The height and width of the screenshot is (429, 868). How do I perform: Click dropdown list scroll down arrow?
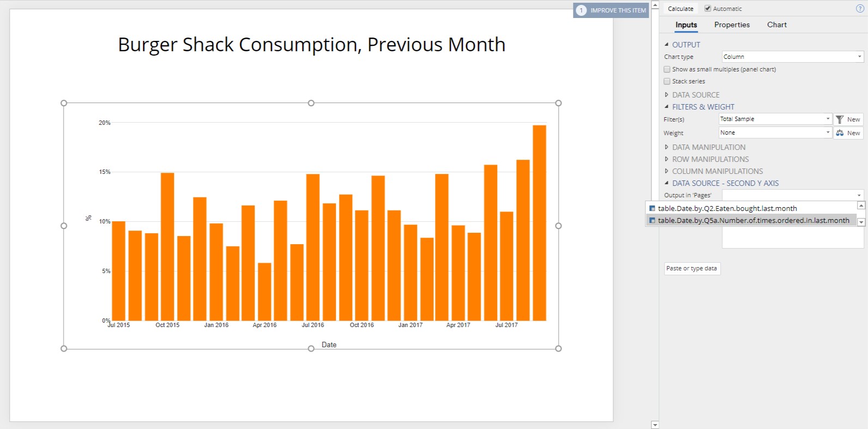(861, 222)
